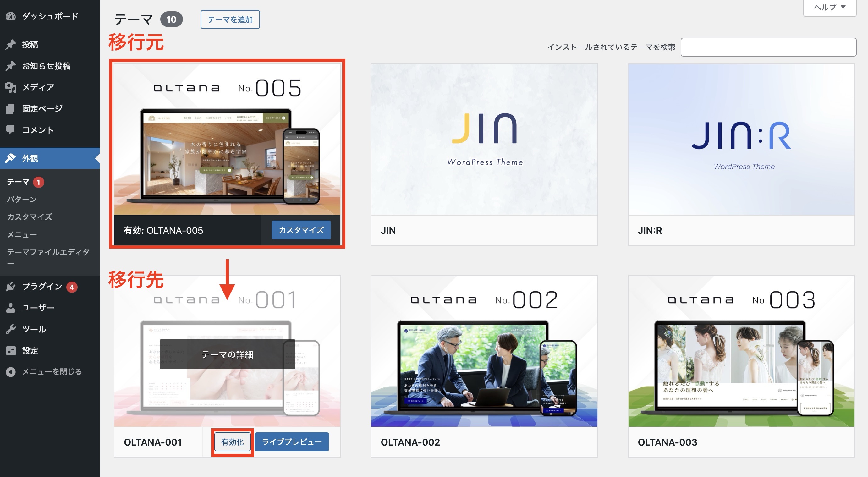Open the 設定 menu
The width and height of the screenshot is (868, 477).
point(50,350)
